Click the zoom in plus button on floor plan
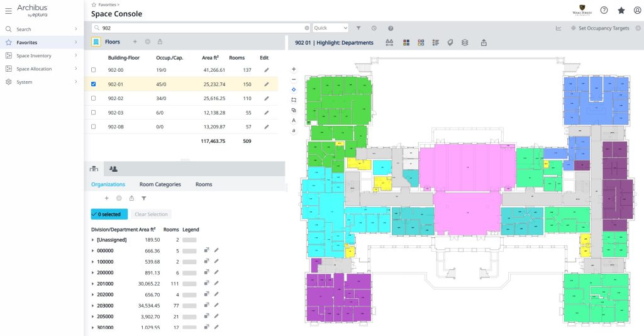Screen dimensions: 644x336 (x=294, y=69)
